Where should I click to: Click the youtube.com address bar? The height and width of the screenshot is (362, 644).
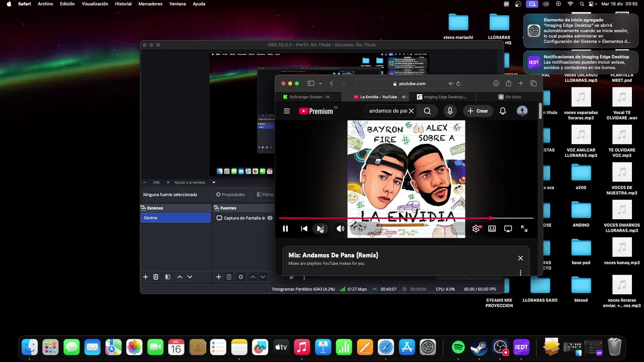(x=410, y=83)
